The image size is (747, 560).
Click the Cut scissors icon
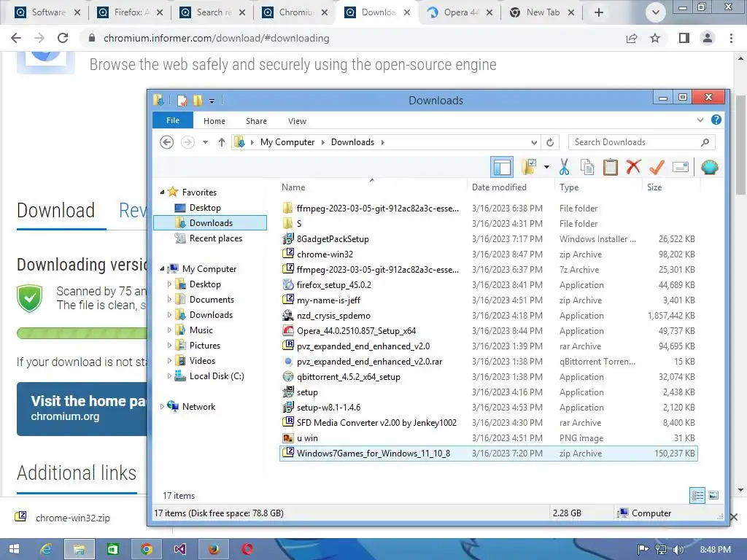coord(564,167)
